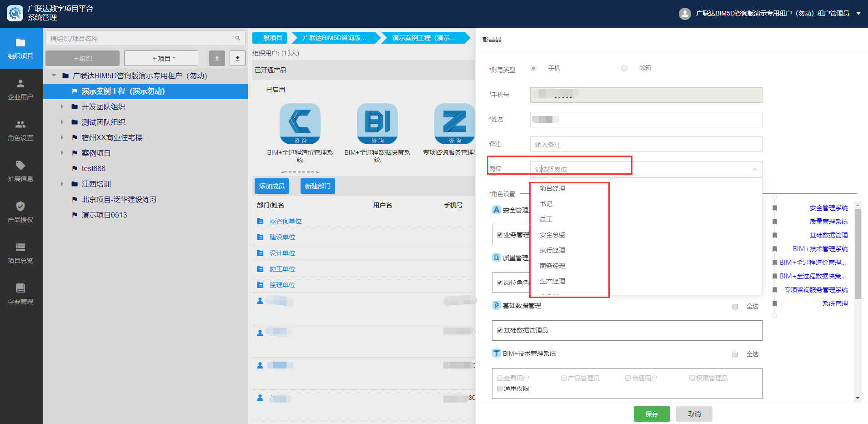Click folder icon of xx咨询单位
This screenshot has width=868, height=424.
click(x=260, y=221)
